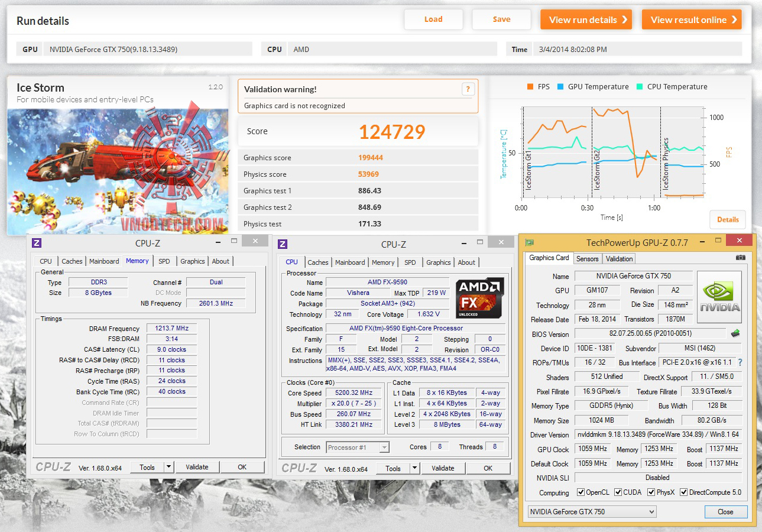This screenshot has width=762, height=532.
Task: Click the Core Speed value 5200.32 MHz
Action: (x=355, y=393)
